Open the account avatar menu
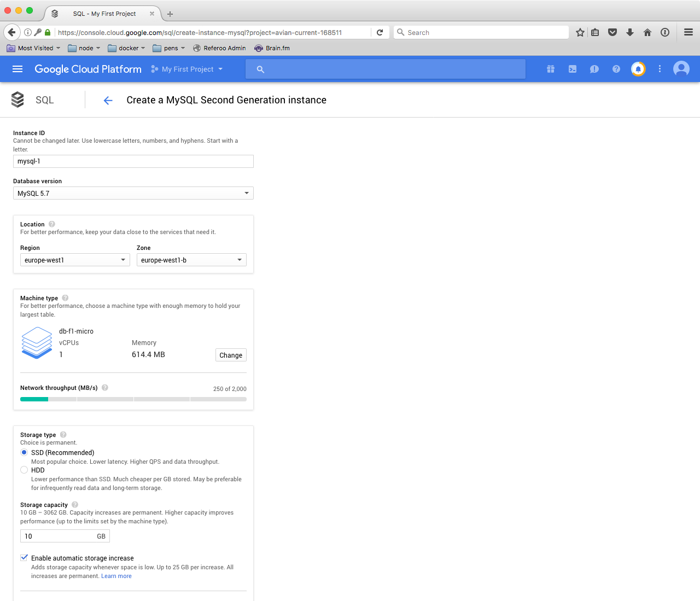700x601 pixels. coord(681,69)
